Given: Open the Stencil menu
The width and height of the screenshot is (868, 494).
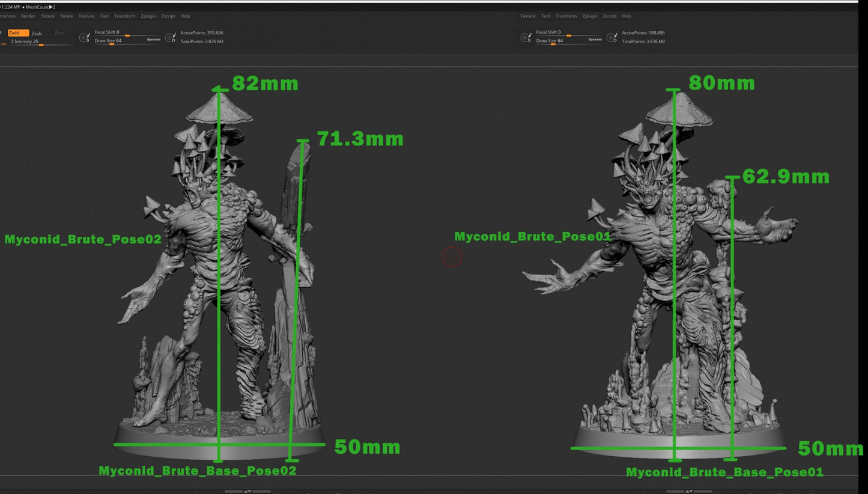Looking at the screenshot, I should [x=47, y=16].
